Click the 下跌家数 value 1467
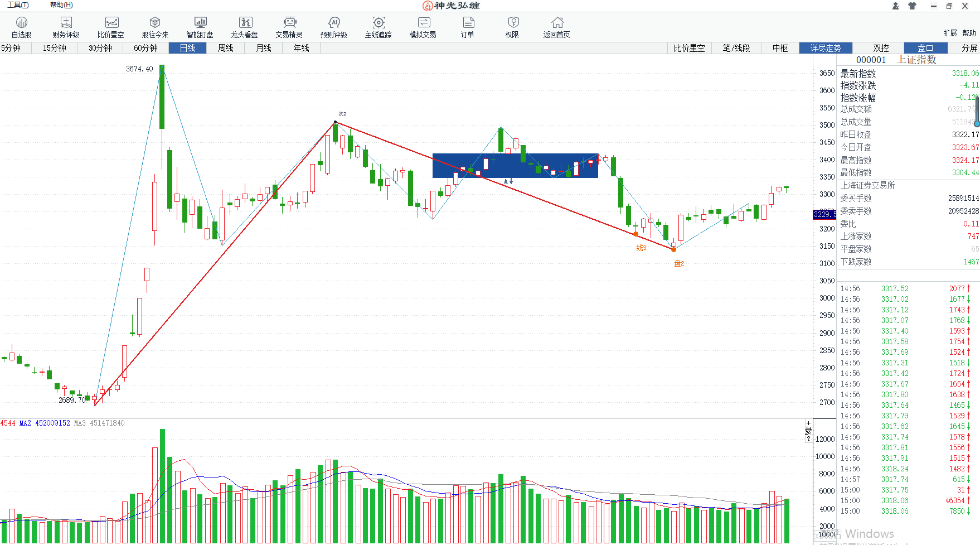The width and height of the screenshot is (980, 545). click(x=971, y=262)
